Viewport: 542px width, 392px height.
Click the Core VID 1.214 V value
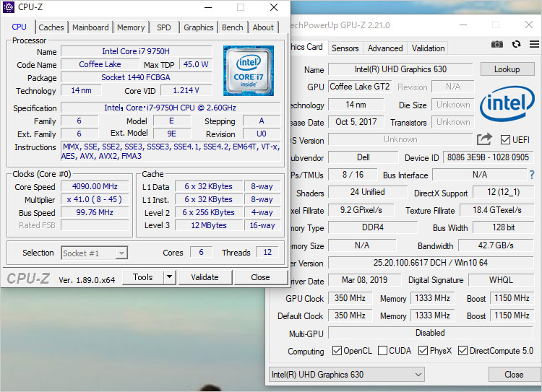[186, 90]
